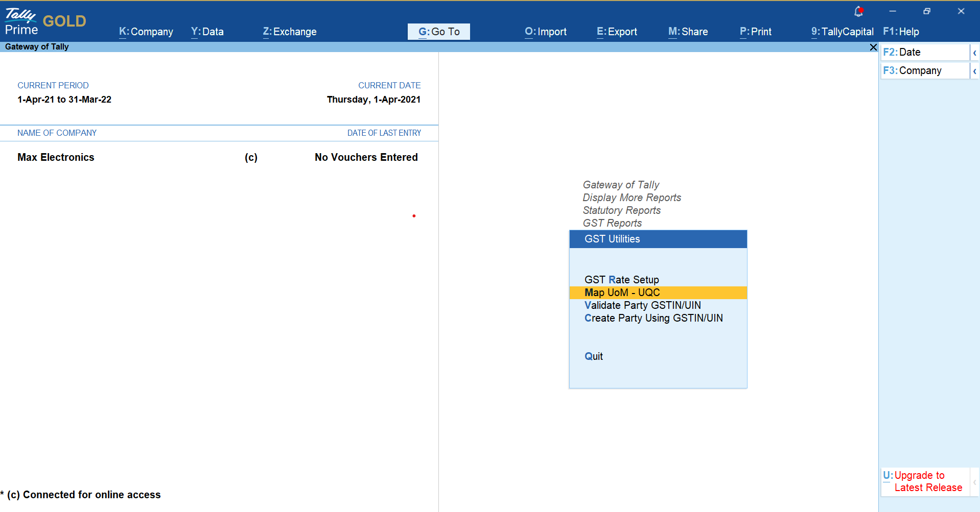Image resolution: width=980 pixels, height=512 pixels.
Task: Choose Create Party Using GSTIN/UIN
Action: coord(654,318)
